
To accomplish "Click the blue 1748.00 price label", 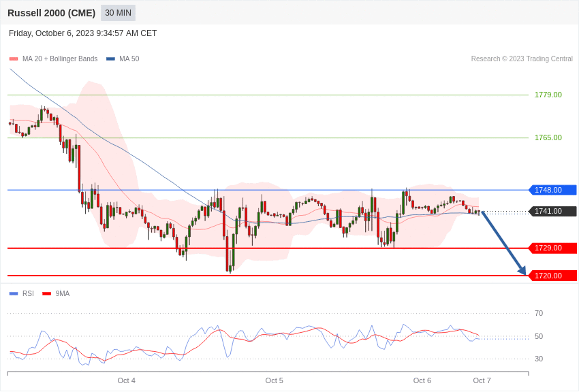I will pyautogui.click(x=553, y=190).
